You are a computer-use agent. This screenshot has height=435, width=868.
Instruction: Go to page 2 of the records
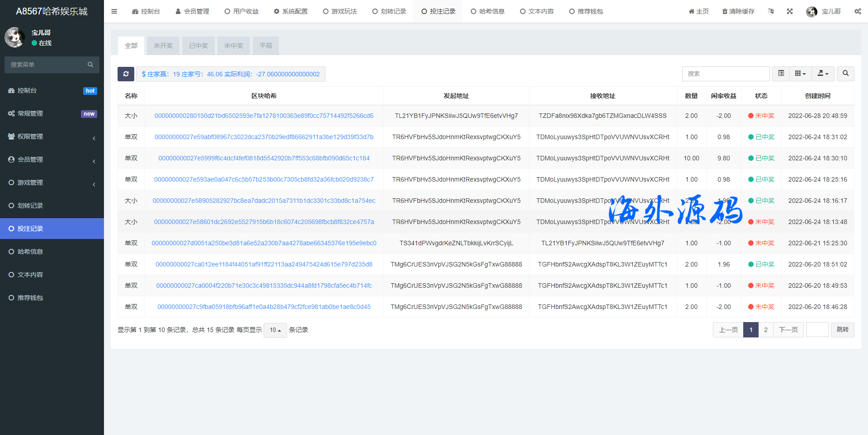tap(766, 330)
